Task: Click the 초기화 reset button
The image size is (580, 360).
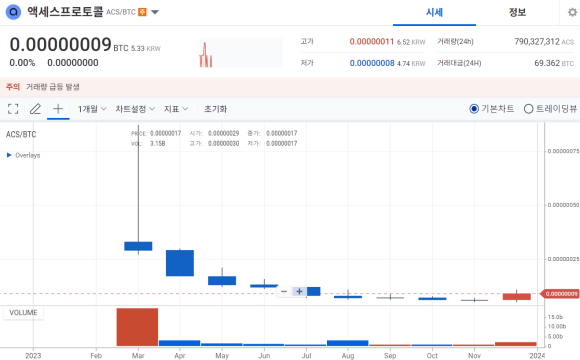Action: coord(216,109)
